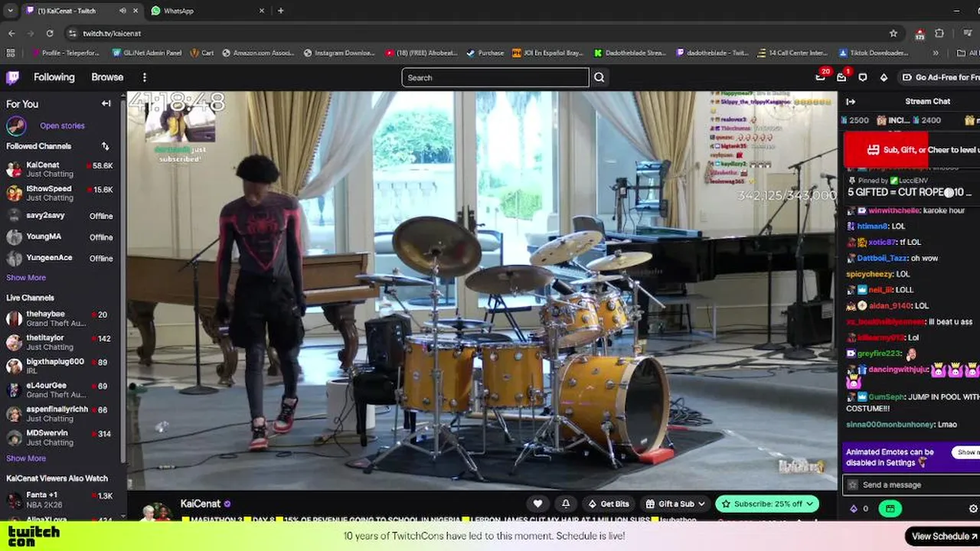The image size is (980, 551).
Task: Open the notifications inbox with 1 badge
Action: coord(842,77)
